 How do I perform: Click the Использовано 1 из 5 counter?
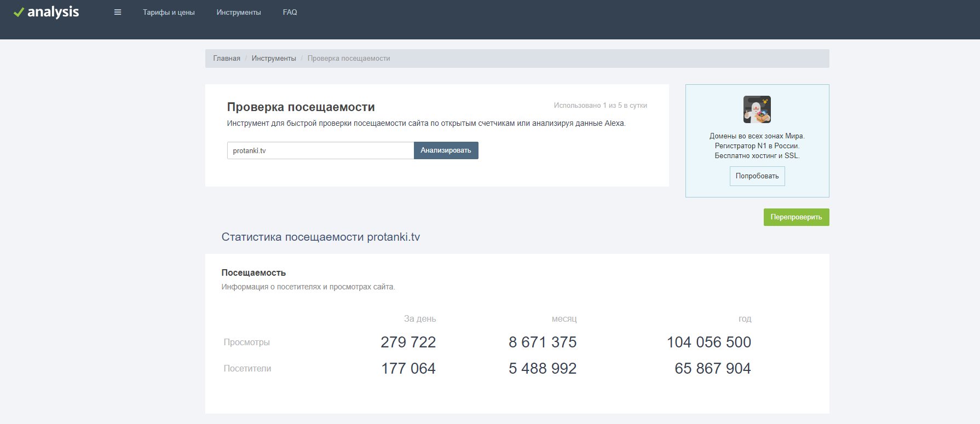(x=600, y=106)
